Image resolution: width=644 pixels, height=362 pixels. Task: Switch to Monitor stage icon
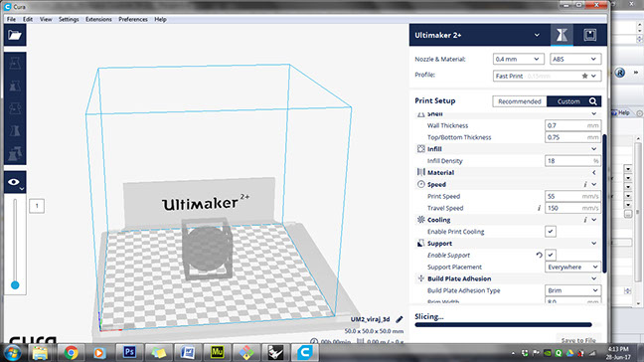pyautogui.click(x=589, y=35)
